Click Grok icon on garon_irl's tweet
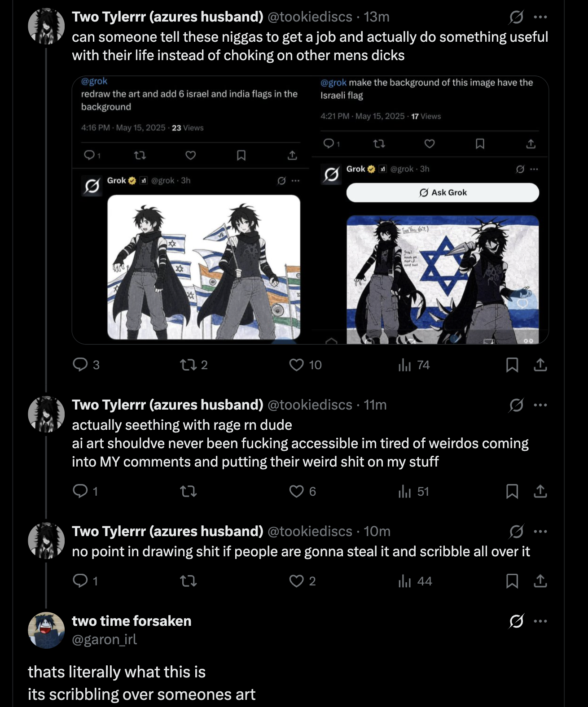The image size is (588, 707). pos(516,621)
